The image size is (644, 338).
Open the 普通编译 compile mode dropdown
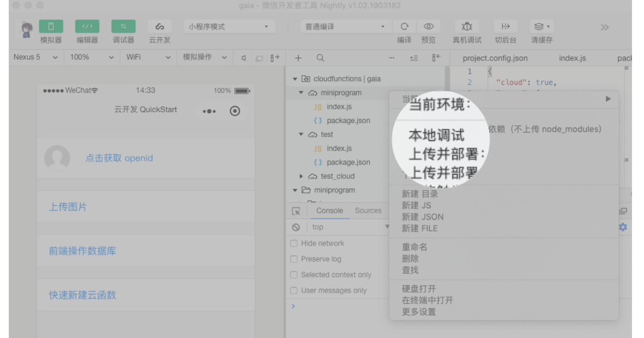tap(344, 27)
